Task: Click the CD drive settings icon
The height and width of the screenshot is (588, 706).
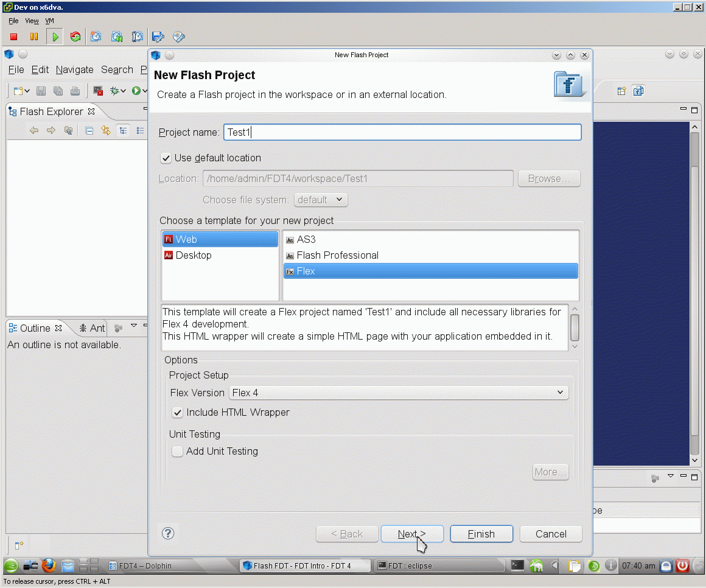Action: tap(179, 37)
